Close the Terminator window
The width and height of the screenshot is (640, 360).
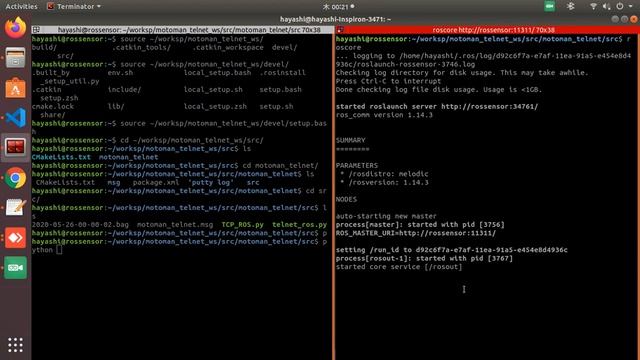coord(633,19)
